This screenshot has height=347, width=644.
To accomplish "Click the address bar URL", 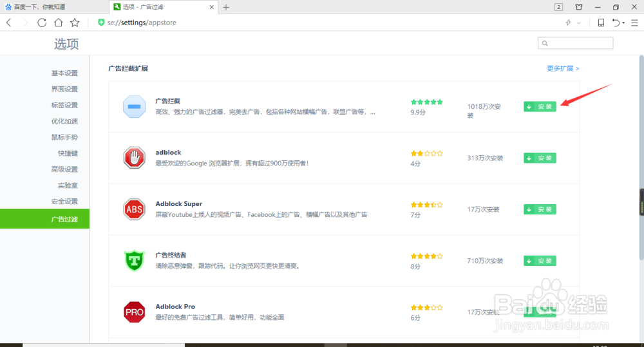I will pyautogui.click(x=142, y=23).
